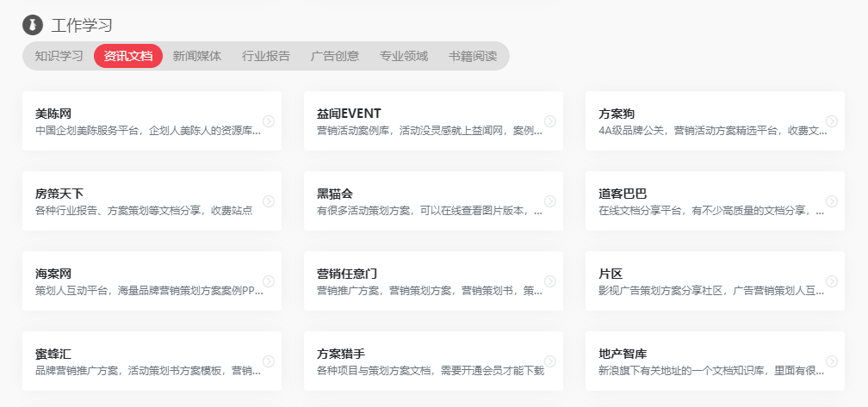Click the arrow icon on 地产智库 card
Screen dimensions: 868x407
coord(832,361)
